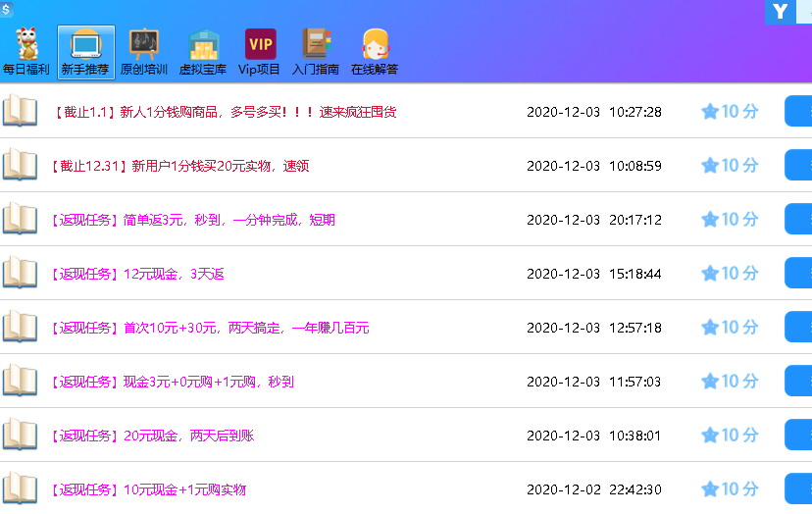
Task: Open 10元现金+1元购实物 article link
Action: 148,489
